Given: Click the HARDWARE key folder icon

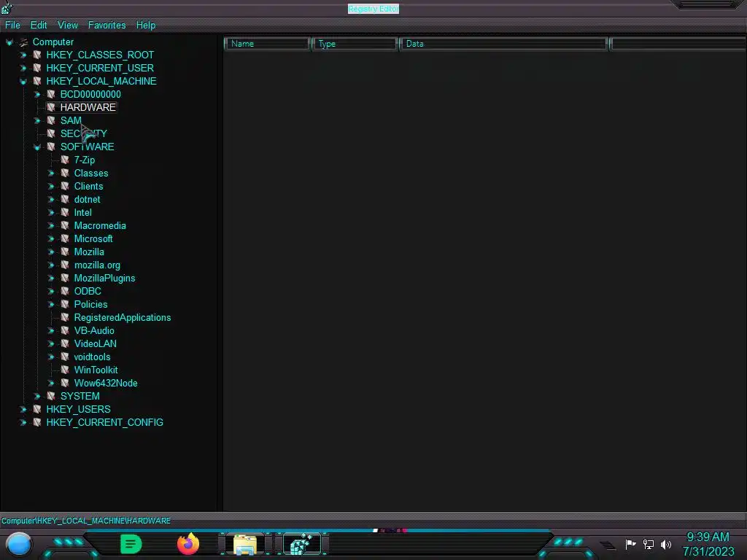Looking at the screenshot, I should tap(51, 107).
